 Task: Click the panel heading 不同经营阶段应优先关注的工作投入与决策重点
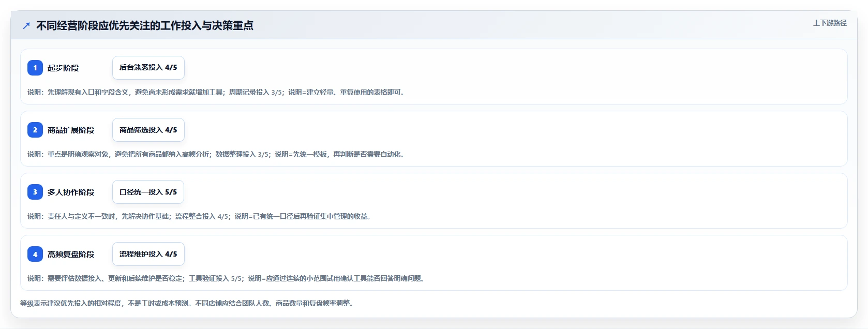pyautogui.click(x=145, y=25)
